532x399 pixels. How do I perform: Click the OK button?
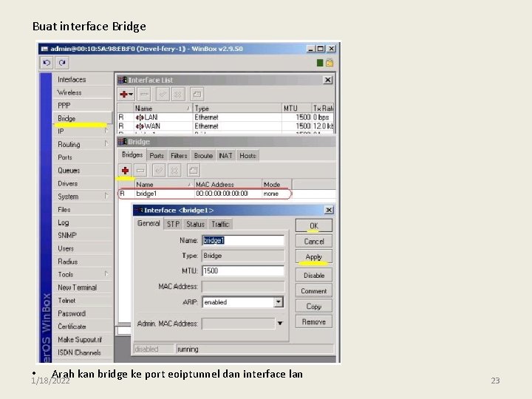pyautogui.click(x=314, y=225)
